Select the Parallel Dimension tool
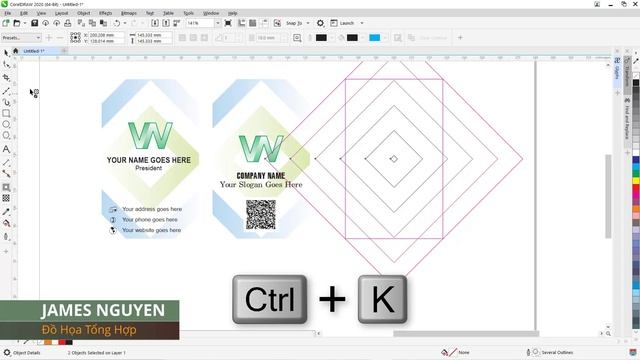The height and width of the screenshot is (360, 640). click(6, 162)
